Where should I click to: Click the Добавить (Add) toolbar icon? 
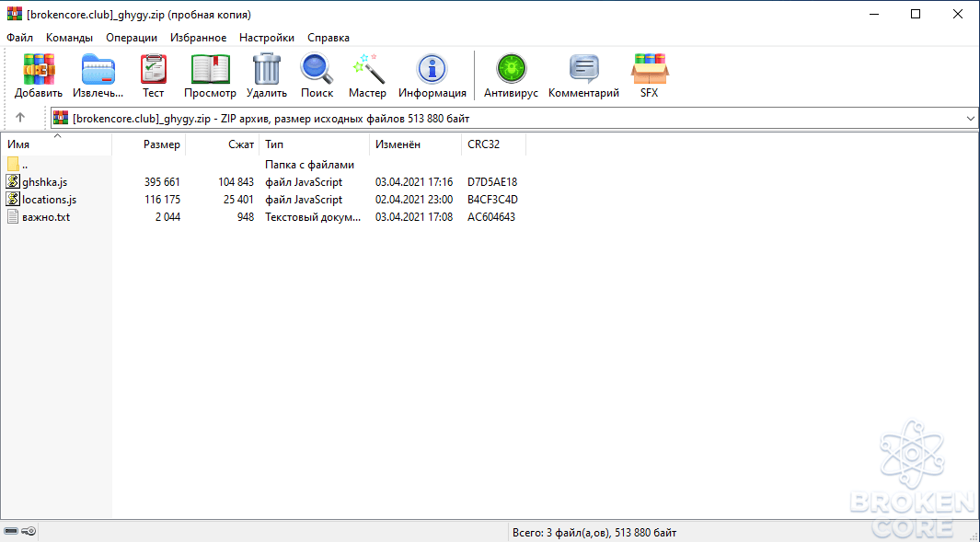[x=39, y=69]
